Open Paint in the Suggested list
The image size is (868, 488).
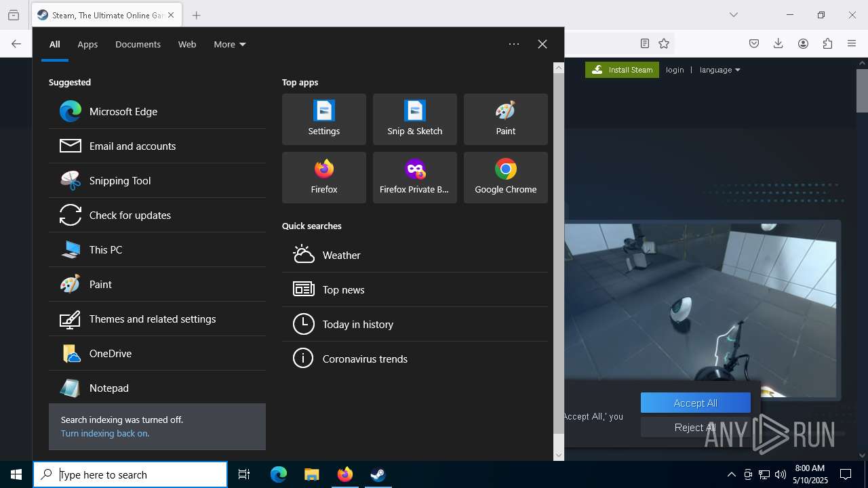click(157, 284)
